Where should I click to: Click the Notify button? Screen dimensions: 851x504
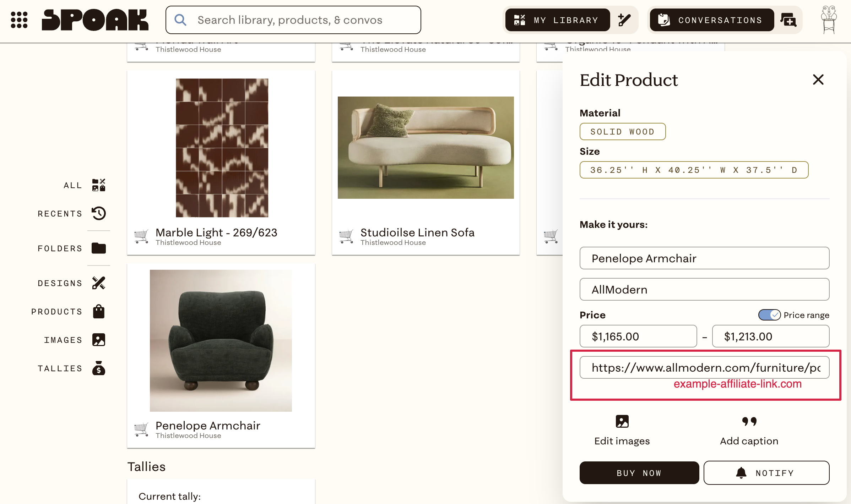coord(766,473)
